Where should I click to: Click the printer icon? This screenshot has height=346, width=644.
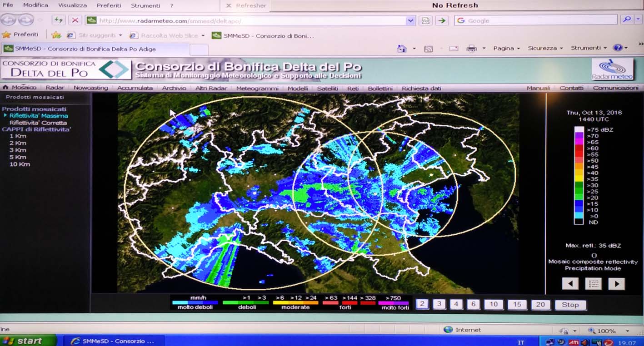(472, 48)
